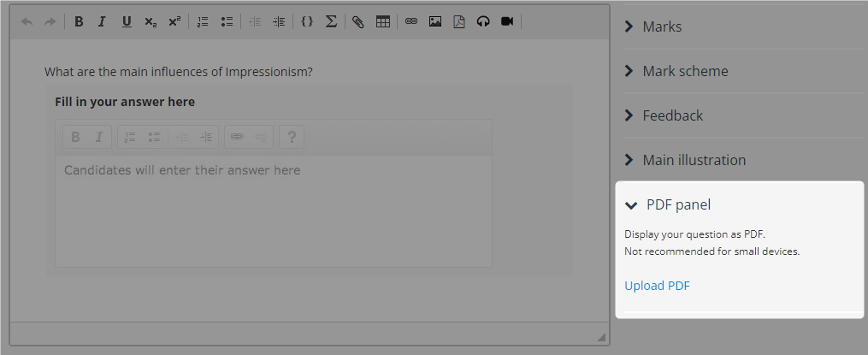Insert video with camera icon

coord(507,21)
